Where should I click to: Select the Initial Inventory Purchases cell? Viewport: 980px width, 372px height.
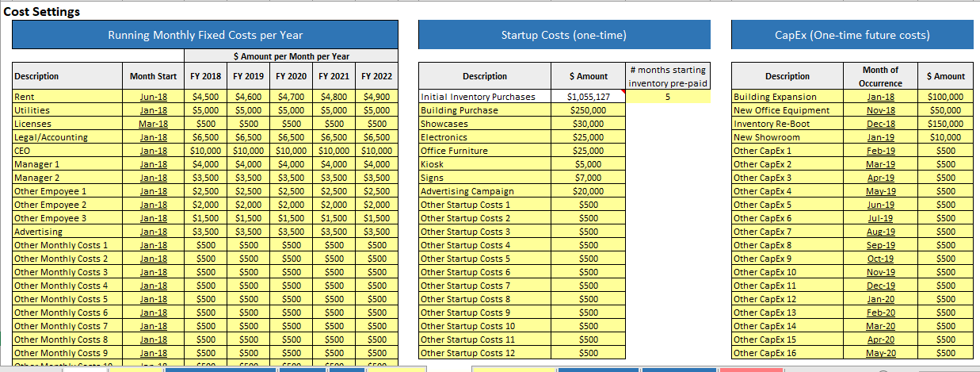click(485, 97)
